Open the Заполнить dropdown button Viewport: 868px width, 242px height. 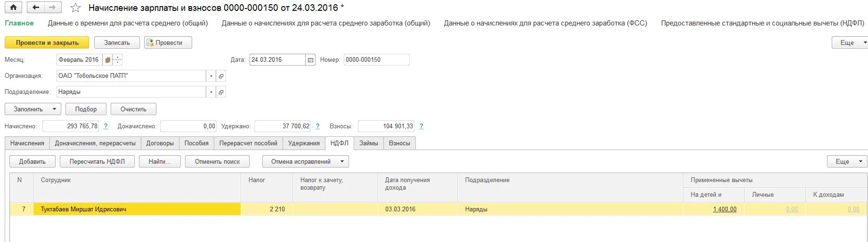(32, 109)
